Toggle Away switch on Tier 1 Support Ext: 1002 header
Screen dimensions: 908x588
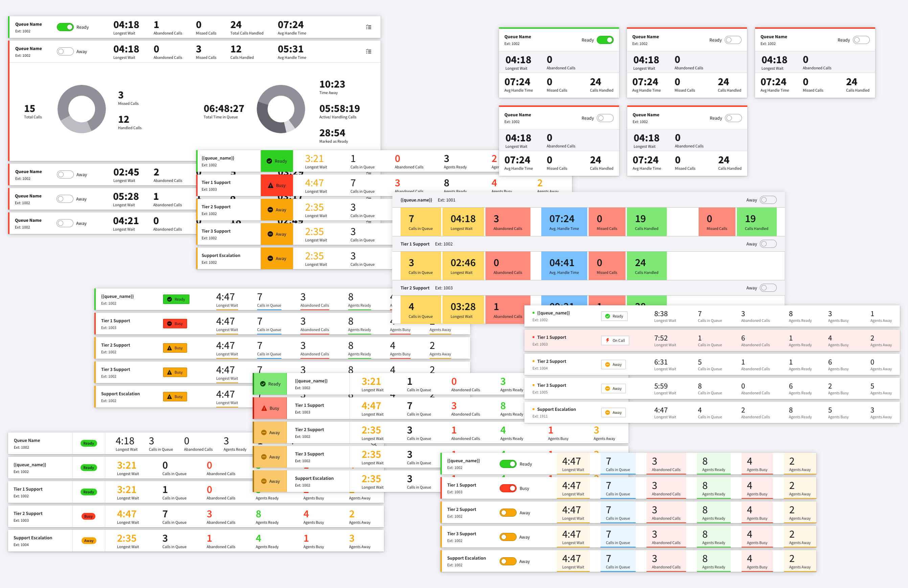point(768,244)
